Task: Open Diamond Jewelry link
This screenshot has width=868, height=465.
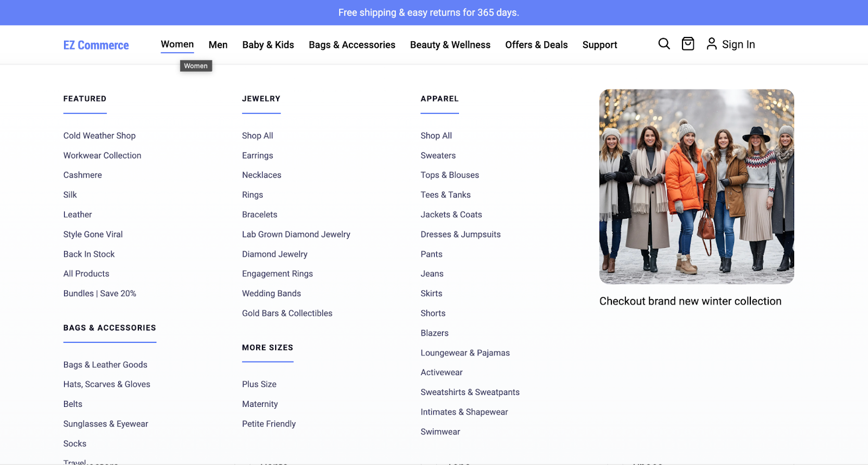Action: (x=275, y=254)
